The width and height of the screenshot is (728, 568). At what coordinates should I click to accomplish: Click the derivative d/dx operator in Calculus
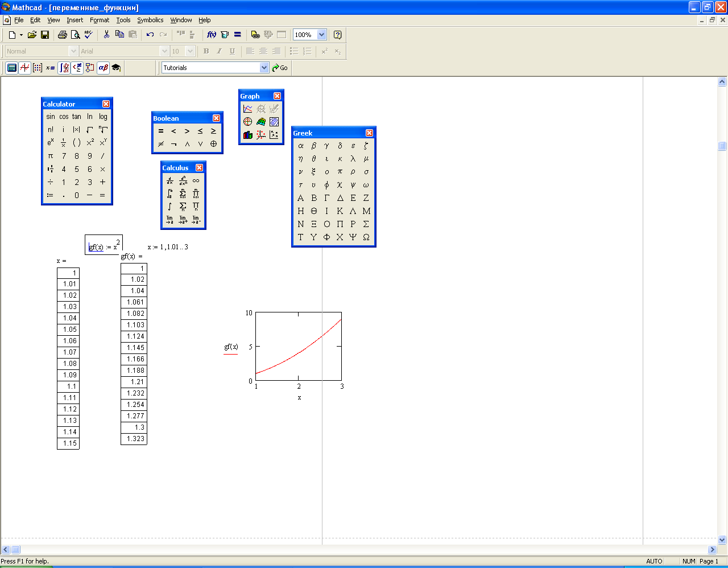169,181
